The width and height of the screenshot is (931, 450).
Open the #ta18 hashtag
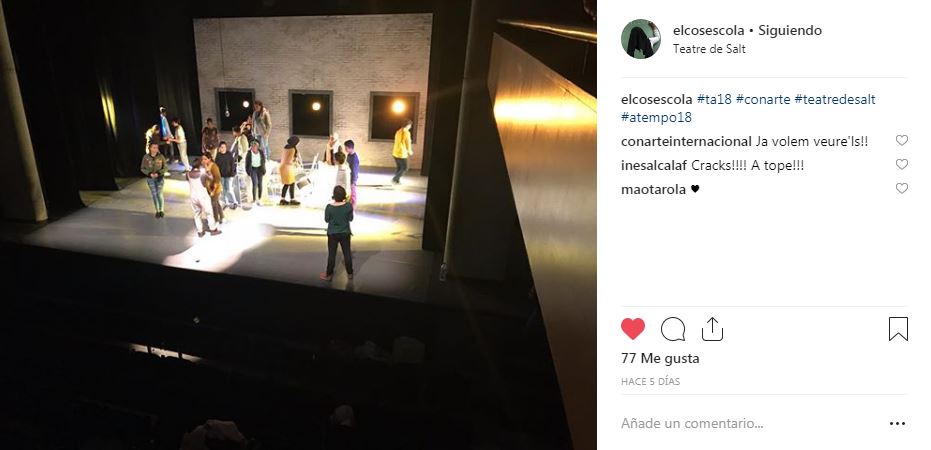tap(714, 100)
